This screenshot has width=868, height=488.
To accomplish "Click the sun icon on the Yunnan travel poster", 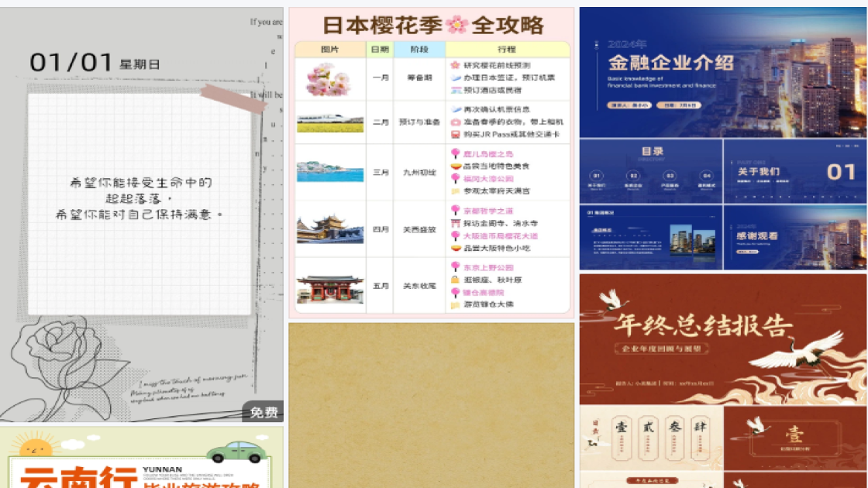I will pos(36,448).
